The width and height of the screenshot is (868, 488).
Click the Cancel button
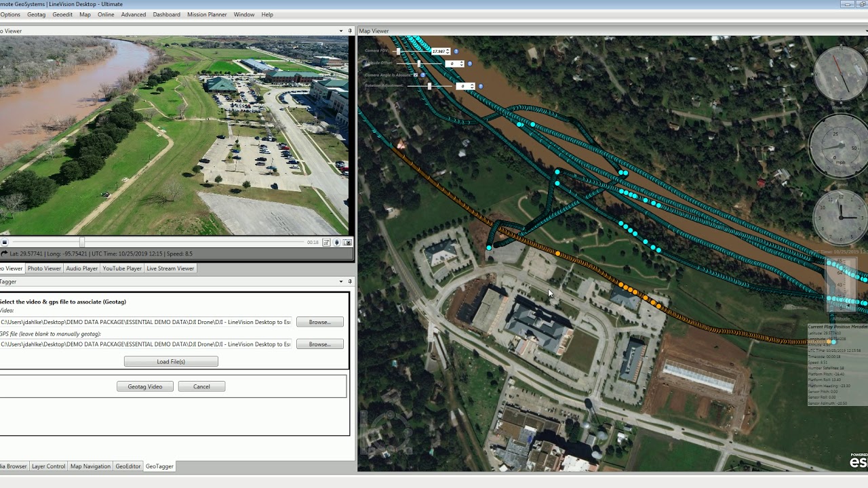pos(201,386)
